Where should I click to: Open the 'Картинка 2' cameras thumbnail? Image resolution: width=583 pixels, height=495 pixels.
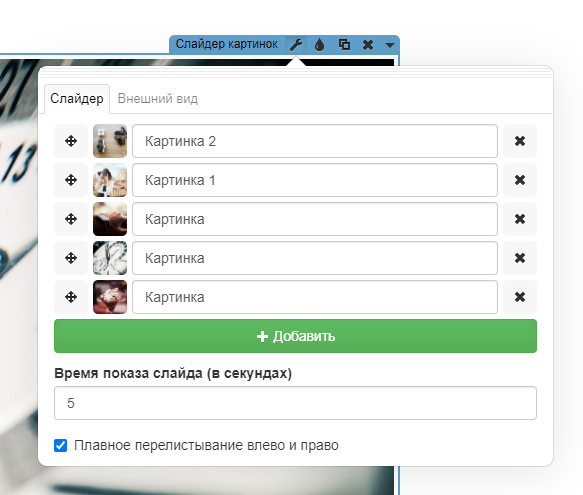110,141
